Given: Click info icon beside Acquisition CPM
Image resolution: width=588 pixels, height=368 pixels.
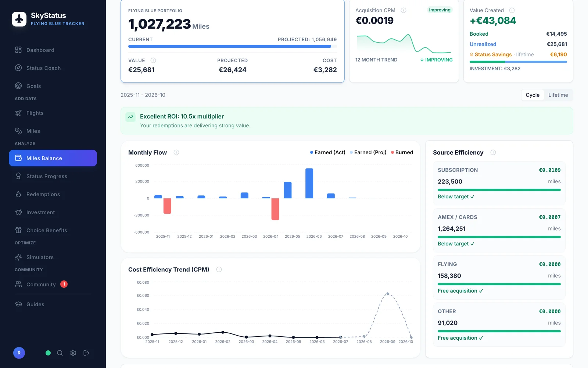Looking at the screenshot, I should click(404, 10).
